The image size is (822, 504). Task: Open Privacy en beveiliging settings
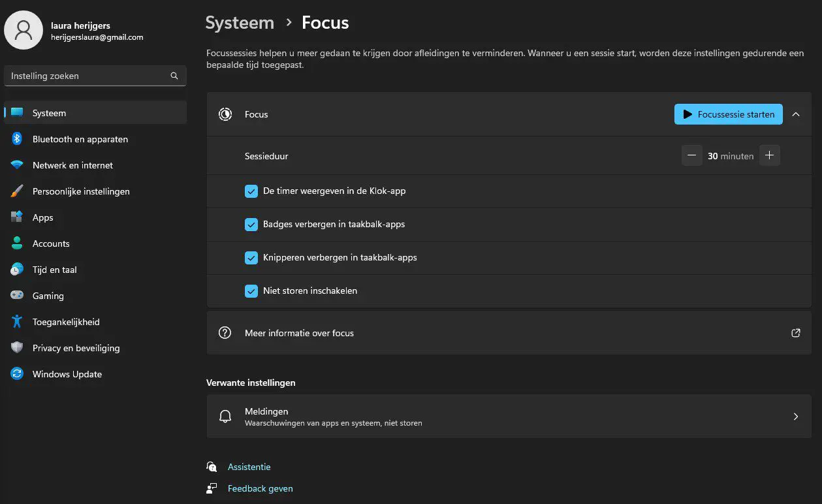point(95,348)
